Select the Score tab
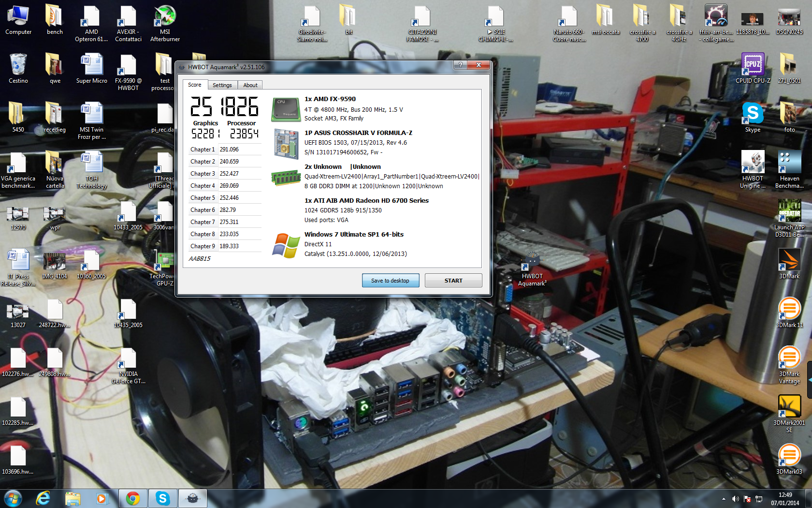 [195, 85]
